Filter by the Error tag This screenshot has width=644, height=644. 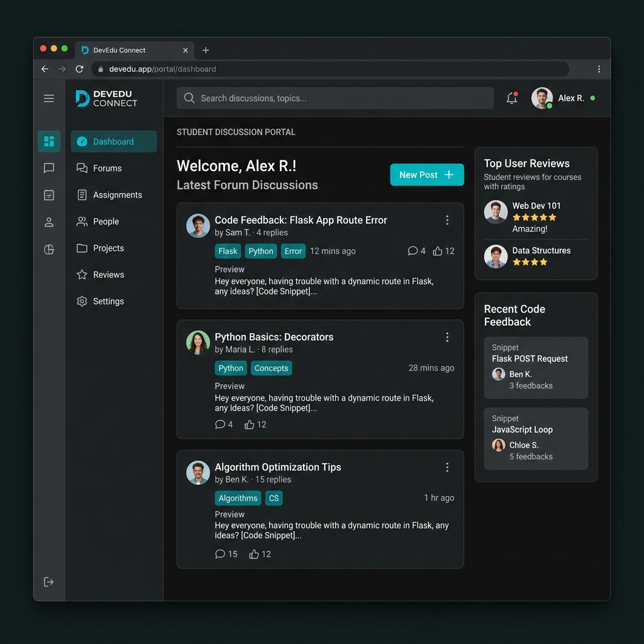click(x=293, y=251)
